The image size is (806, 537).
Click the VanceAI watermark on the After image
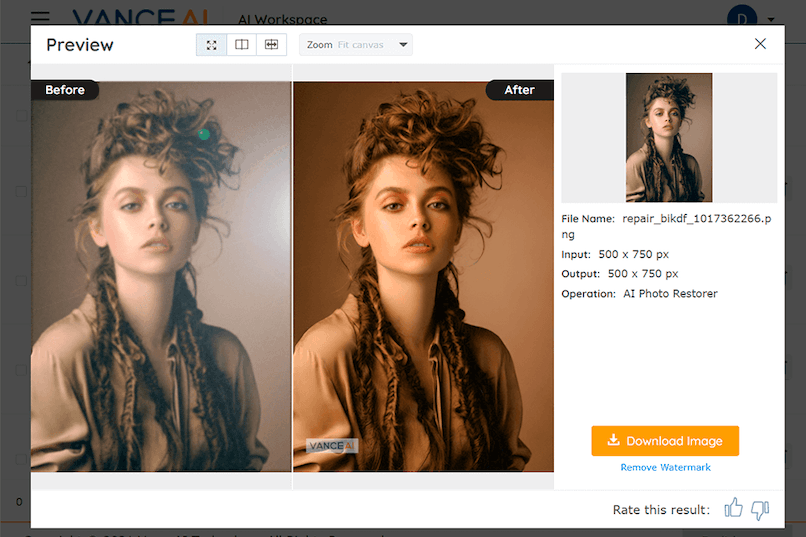(x=331, y=446)
